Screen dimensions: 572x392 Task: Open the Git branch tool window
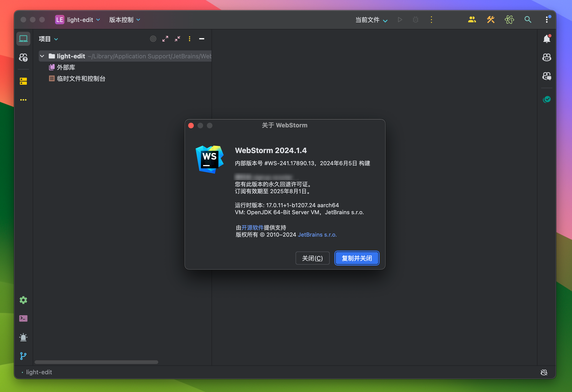pos(23,356)
